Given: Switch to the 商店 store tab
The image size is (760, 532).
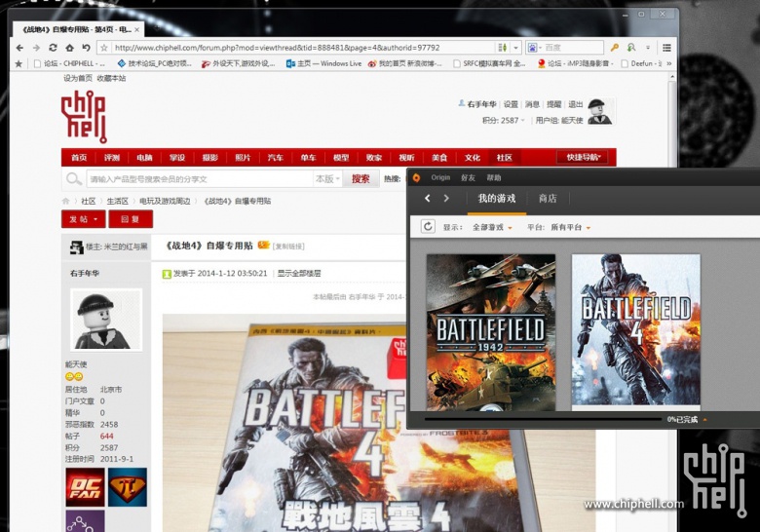Looking at the screenshot, I should pos(548,198).
